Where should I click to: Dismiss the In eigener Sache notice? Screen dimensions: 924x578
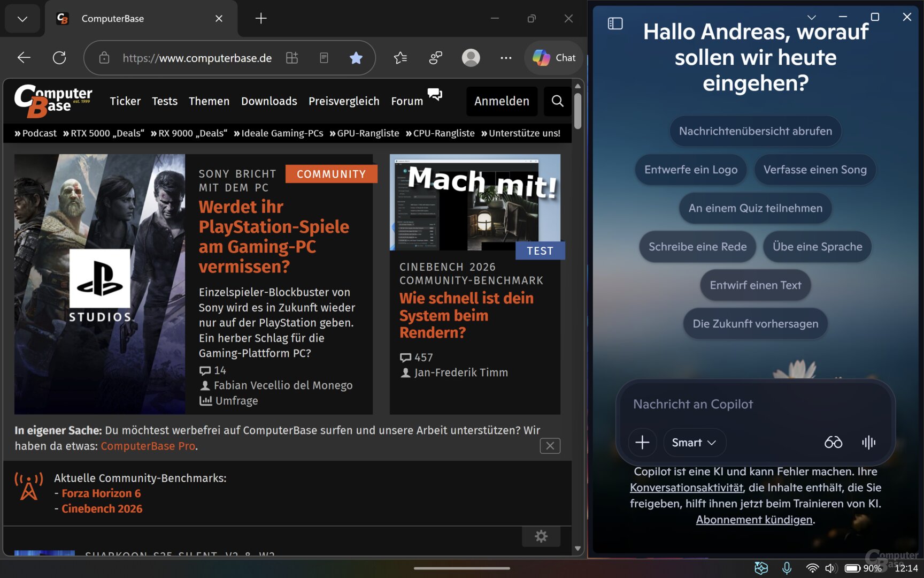[550, 446]
